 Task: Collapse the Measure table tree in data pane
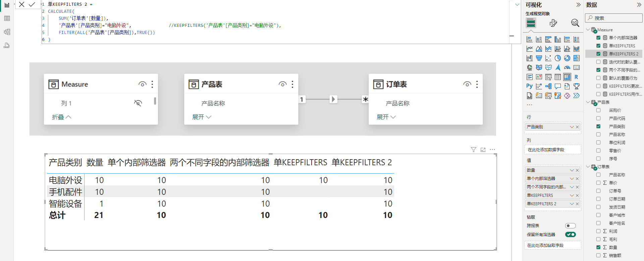point(588,30)
